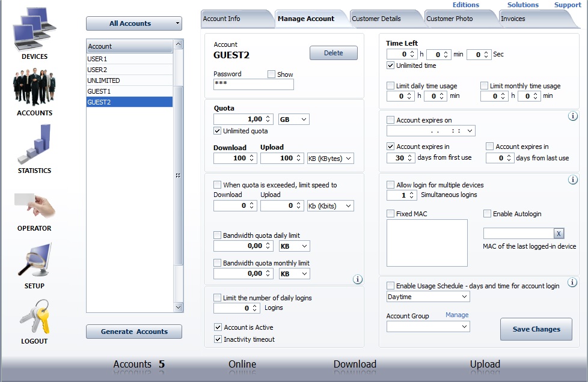Viewport: 588px width, 382px height.
Task: Select GUEST1 in account list
Action: 129,91
